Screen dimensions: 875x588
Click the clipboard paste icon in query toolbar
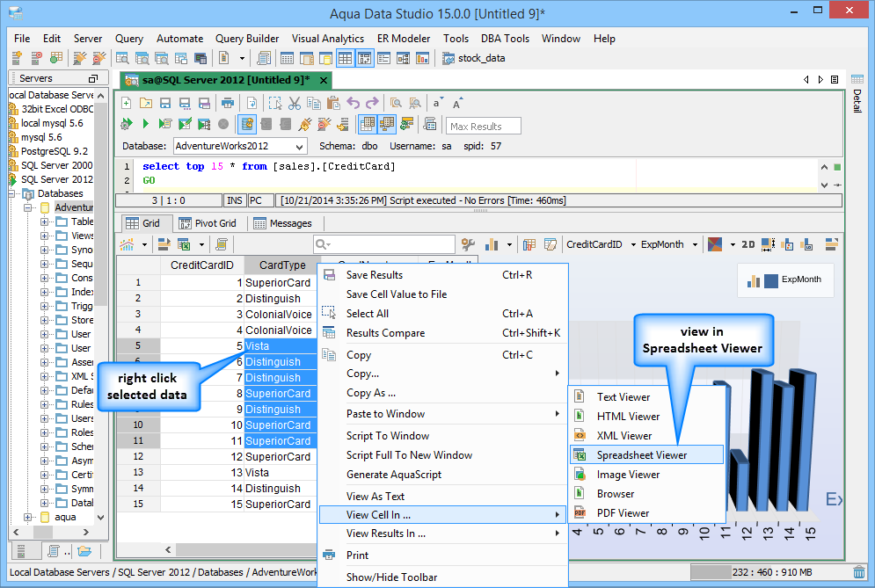[x=333, y=103]
